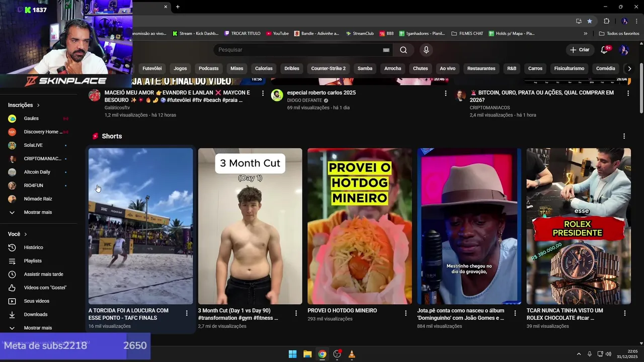Open Diogo Defante channel avatar
The height and width of the screenshot is (362, 644).
coord(277,96)
